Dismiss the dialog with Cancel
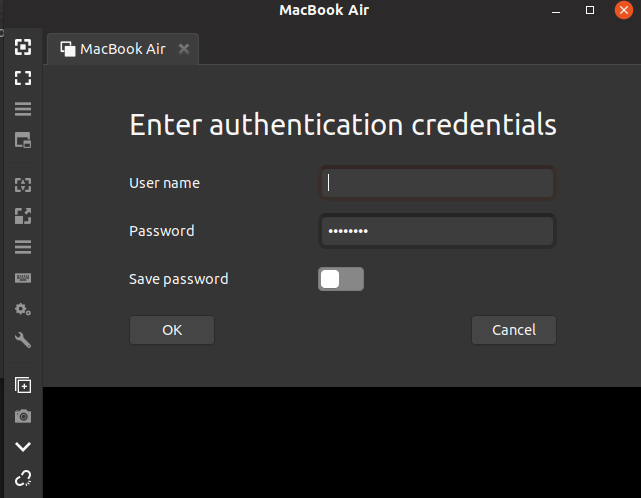 pyautogui.click(x=514, y=330)
